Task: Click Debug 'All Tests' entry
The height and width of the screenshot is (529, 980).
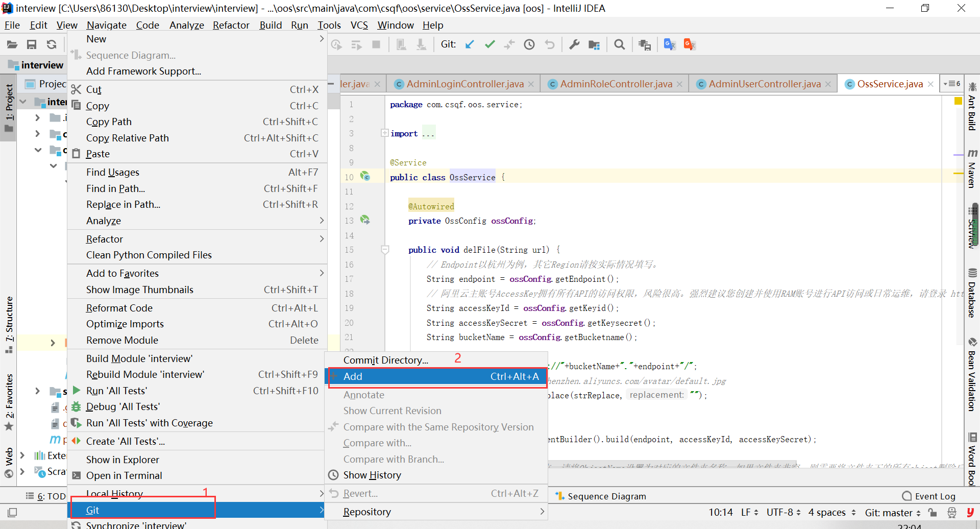Action: click(x=197, y=406)
